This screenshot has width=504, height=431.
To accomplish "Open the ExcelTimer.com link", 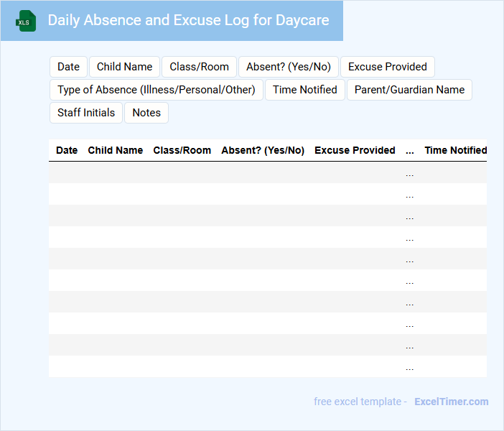I will tap(451, 402).
